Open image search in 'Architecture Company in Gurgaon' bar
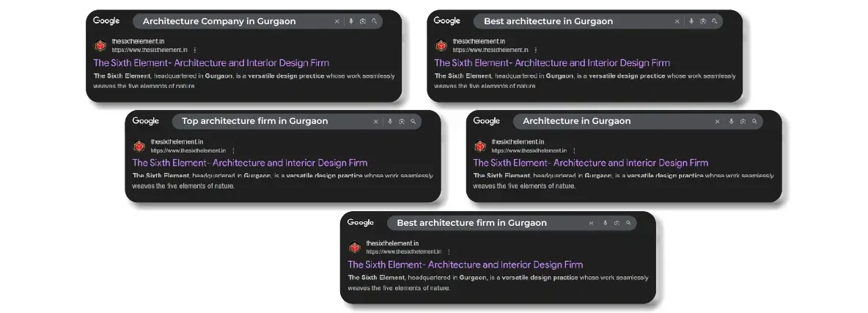The height and width of the screenshot is (313, 868). click(x=363, y=21)
